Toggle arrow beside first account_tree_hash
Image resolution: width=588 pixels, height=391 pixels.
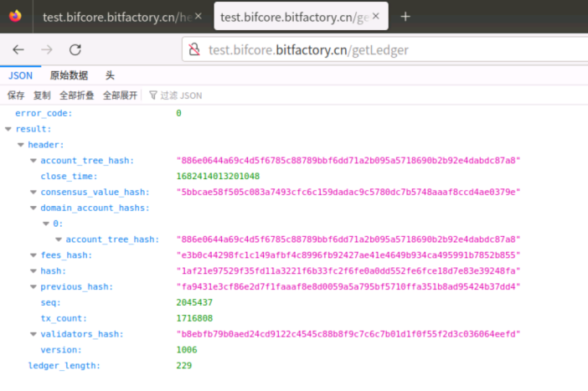[34, 161]
